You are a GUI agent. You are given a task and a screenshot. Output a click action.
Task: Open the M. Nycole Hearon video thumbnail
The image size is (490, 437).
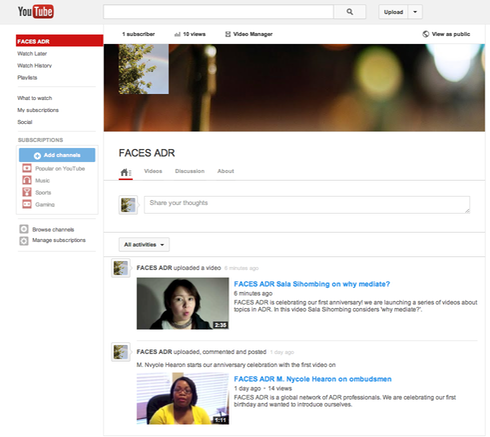click(x=183, y=398)
